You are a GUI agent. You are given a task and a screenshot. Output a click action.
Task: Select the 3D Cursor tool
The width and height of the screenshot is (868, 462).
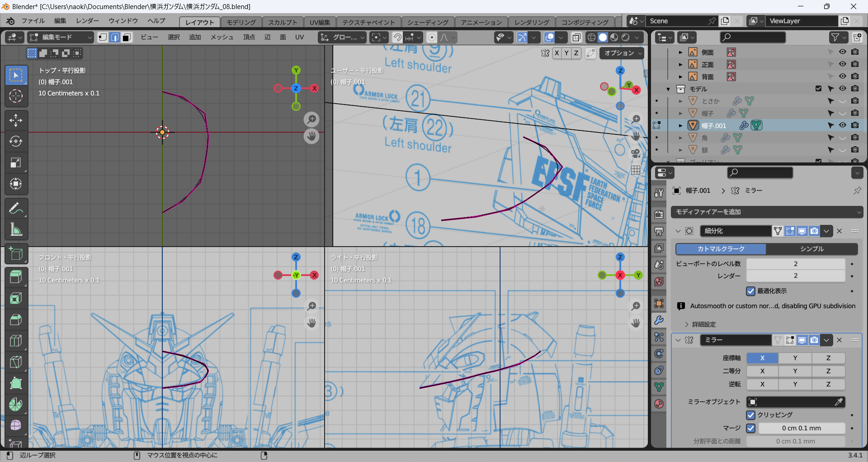16,96
